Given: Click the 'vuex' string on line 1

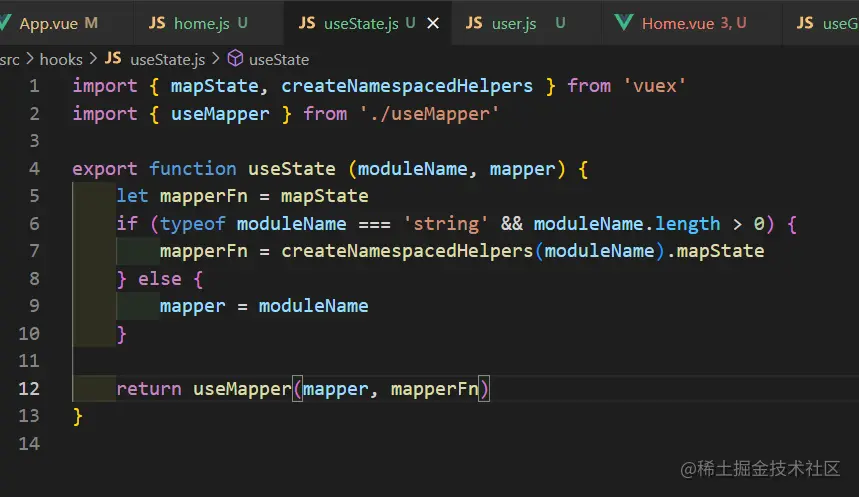Looking at the screenshot, I should pyautogui.click(x=654, y=86).
